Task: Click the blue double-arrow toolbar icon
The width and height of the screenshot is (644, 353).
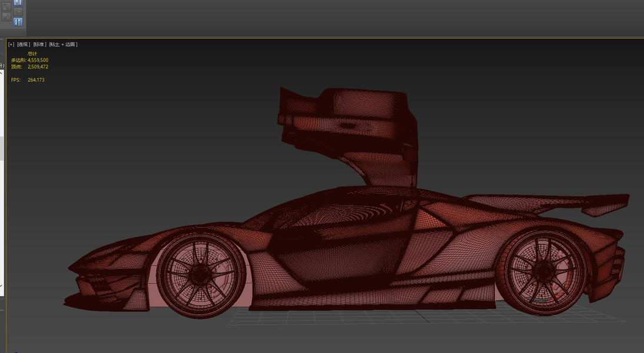Action: [18, 22]
